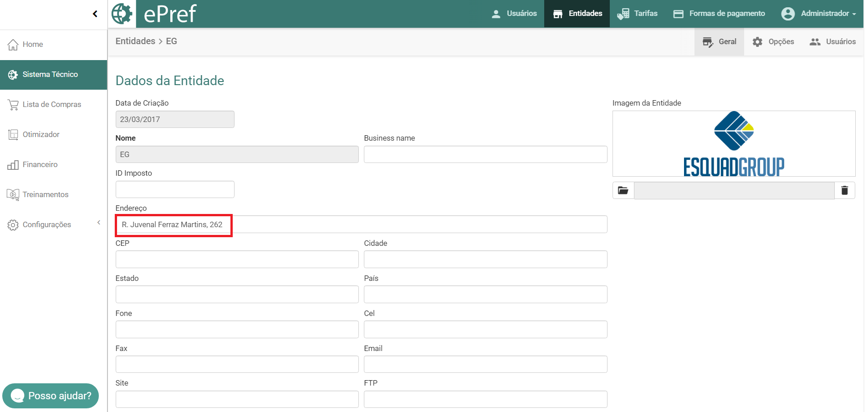
Task: Open Formas de pagamento in top bar
Action: [719, 14]
